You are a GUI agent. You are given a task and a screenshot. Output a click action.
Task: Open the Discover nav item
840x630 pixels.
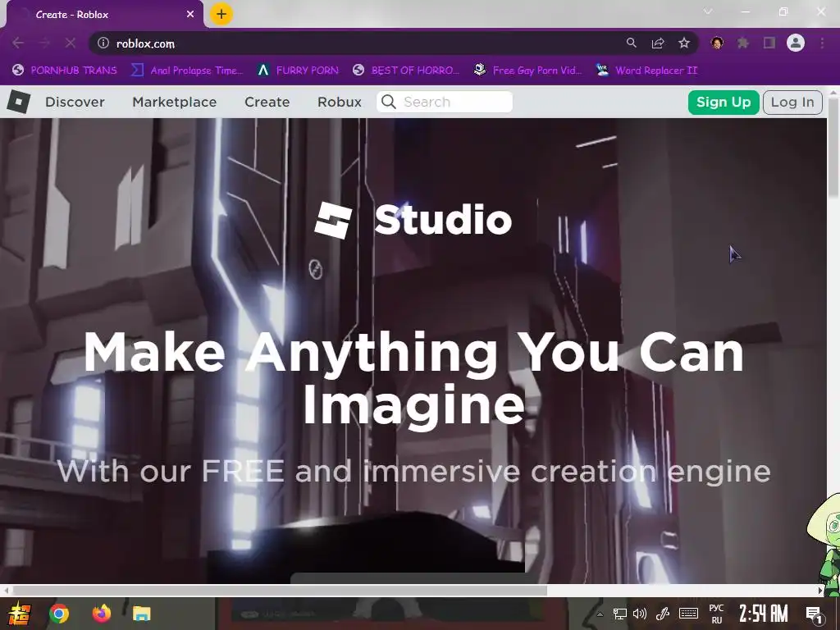click(x=75, y=102)
